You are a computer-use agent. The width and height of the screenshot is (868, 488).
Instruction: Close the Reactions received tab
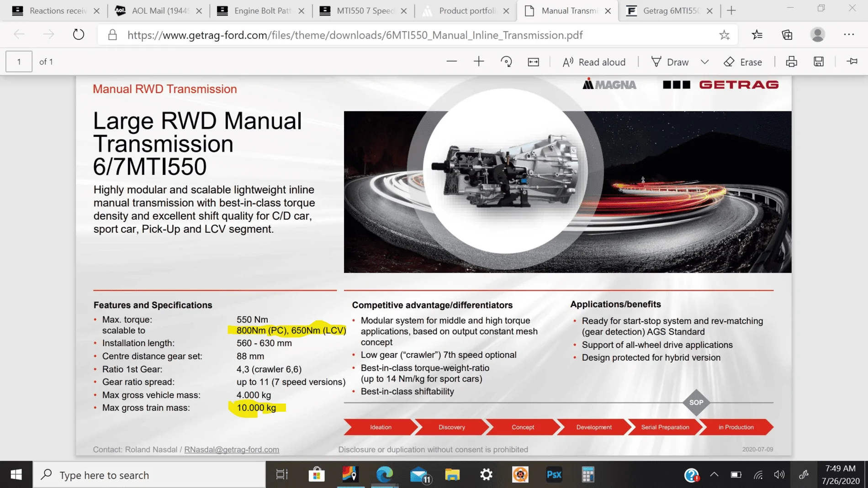(x=96, y=11)
